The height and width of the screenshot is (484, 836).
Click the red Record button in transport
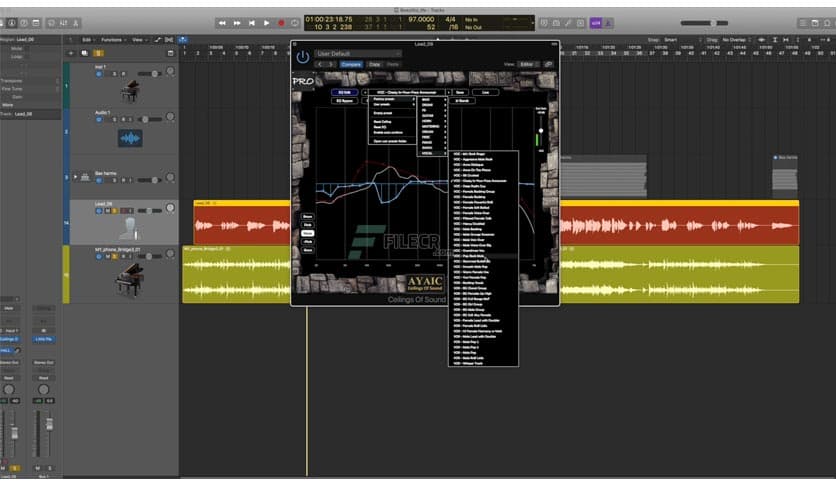pyautogui.click(x=281, y=23)
